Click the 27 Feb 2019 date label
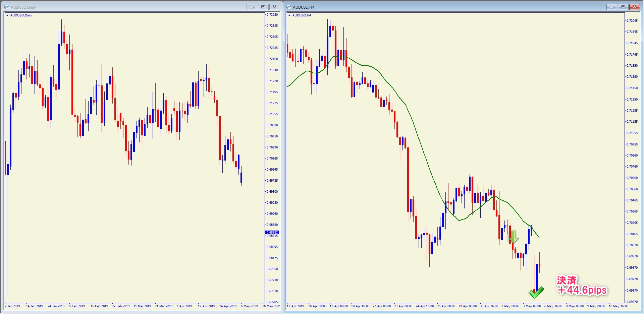 tap(121, 306)
